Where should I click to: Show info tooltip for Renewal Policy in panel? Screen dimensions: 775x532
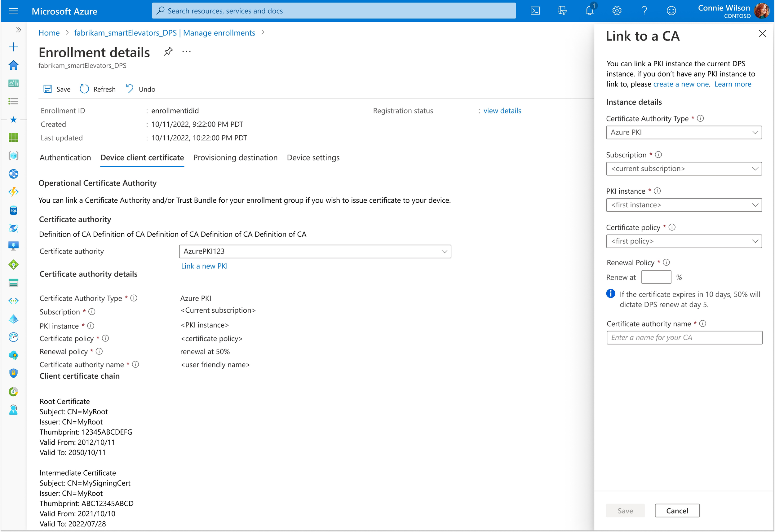tap(666, 262)
